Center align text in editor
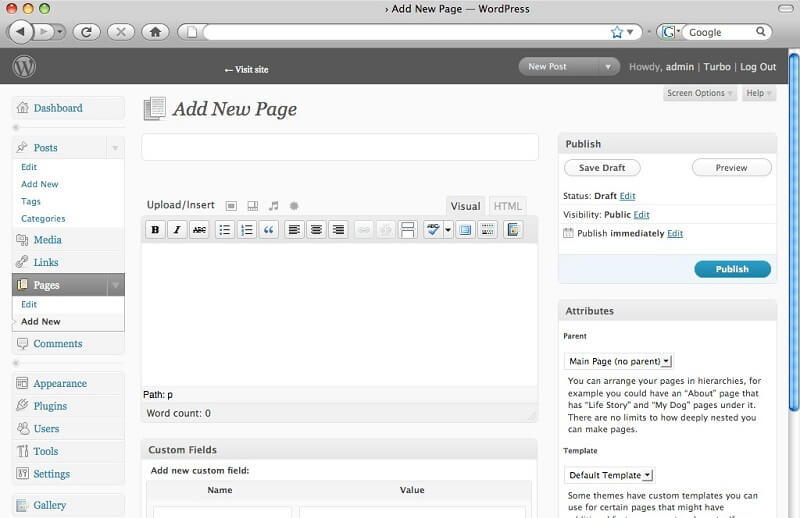The height and width of the screenshot is (518, 800). coord(316,230)
